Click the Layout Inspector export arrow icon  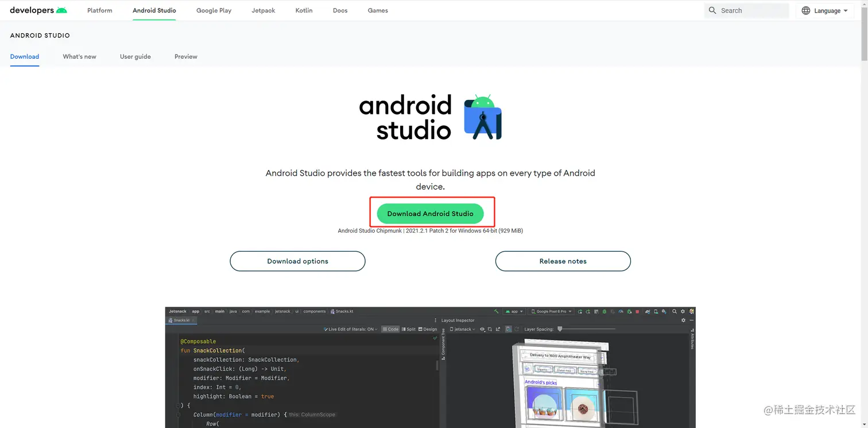(x=498, y=329)
